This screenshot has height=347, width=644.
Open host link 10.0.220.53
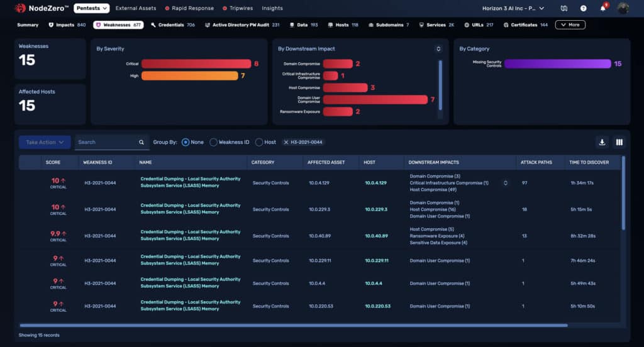pos(377,306)
